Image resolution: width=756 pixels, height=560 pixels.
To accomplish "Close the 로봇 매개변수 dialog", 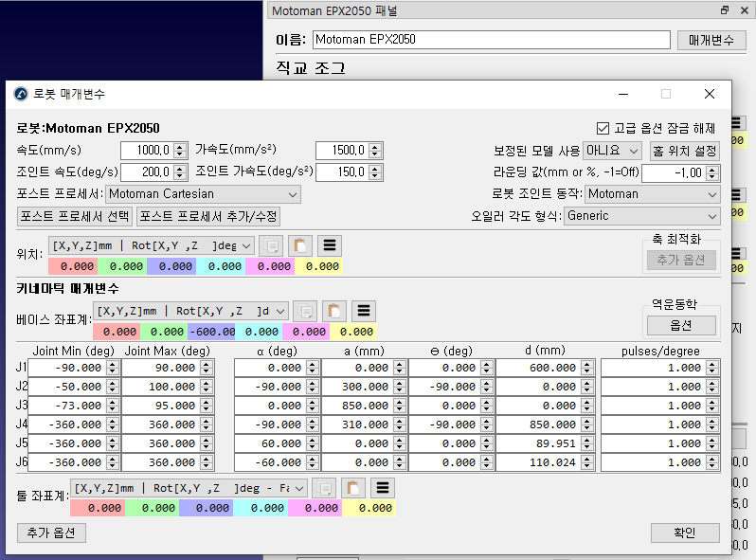I will [x=710, y=94].
